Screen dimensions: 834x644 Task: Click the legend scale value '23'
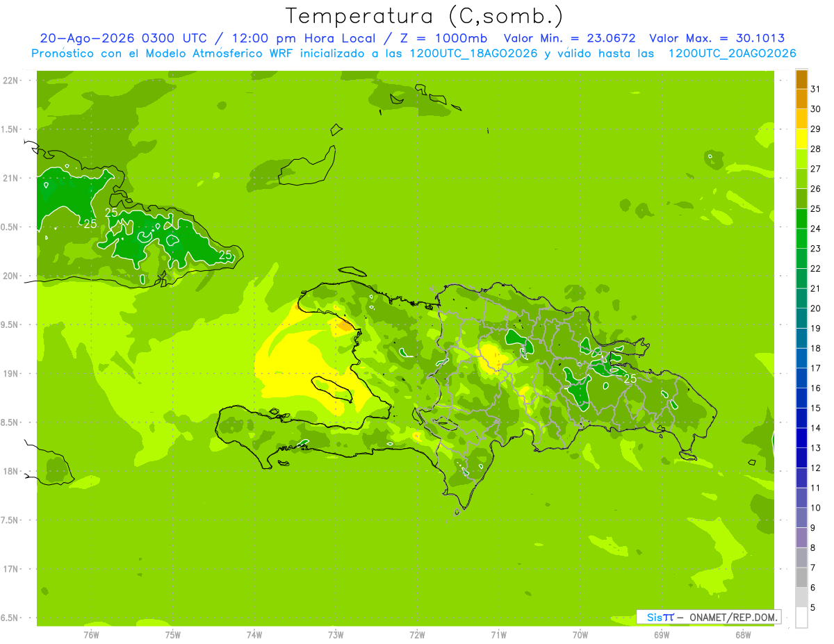point(815,249)
